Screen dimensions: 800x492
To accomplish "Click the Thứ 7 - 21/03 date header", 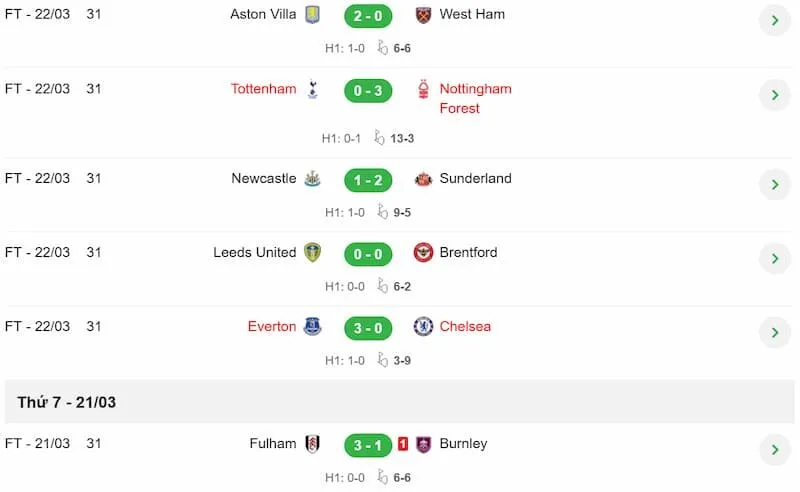I will [x=67, y=402].
